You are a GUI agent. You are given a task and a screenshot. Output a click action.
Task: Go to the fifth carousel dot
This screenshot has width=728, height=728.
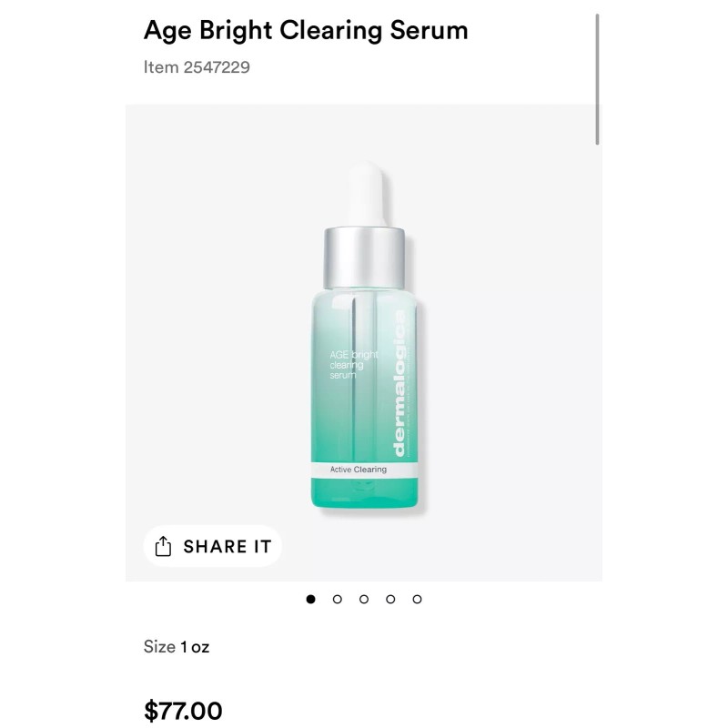417,599
